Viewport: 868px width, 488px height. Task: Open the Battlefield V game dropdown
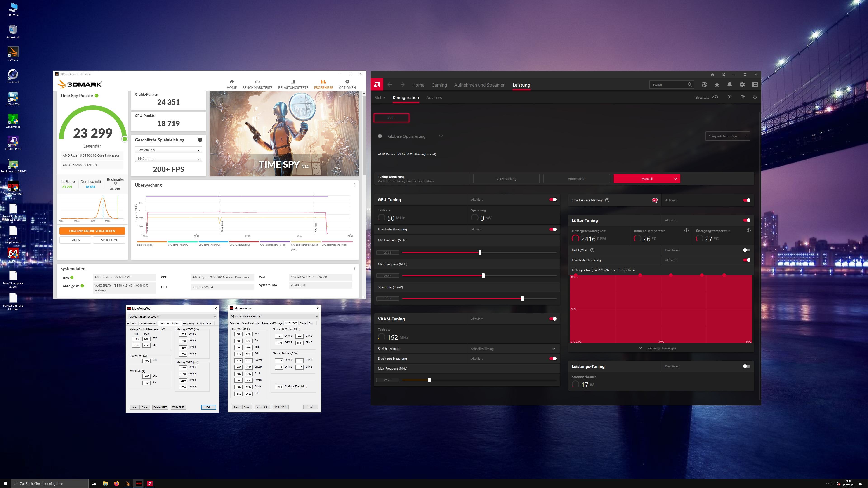coord(168,150)
